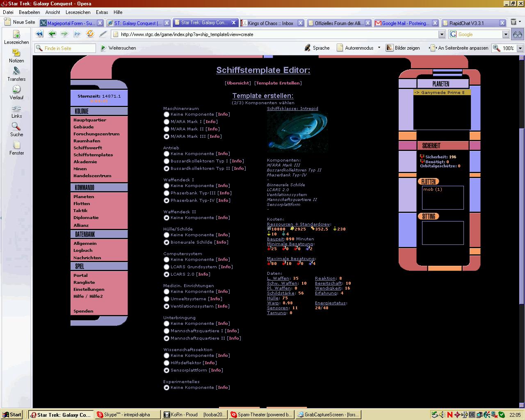Reload the page with the refresh icon
The width and height of the screenshot is (525, 420).
90,34
